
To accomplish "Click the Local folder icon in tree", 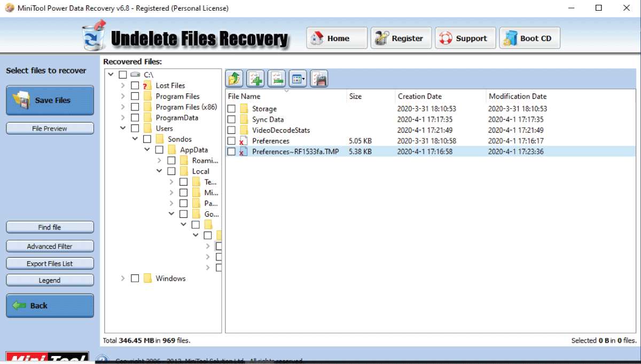I will 184,171.
